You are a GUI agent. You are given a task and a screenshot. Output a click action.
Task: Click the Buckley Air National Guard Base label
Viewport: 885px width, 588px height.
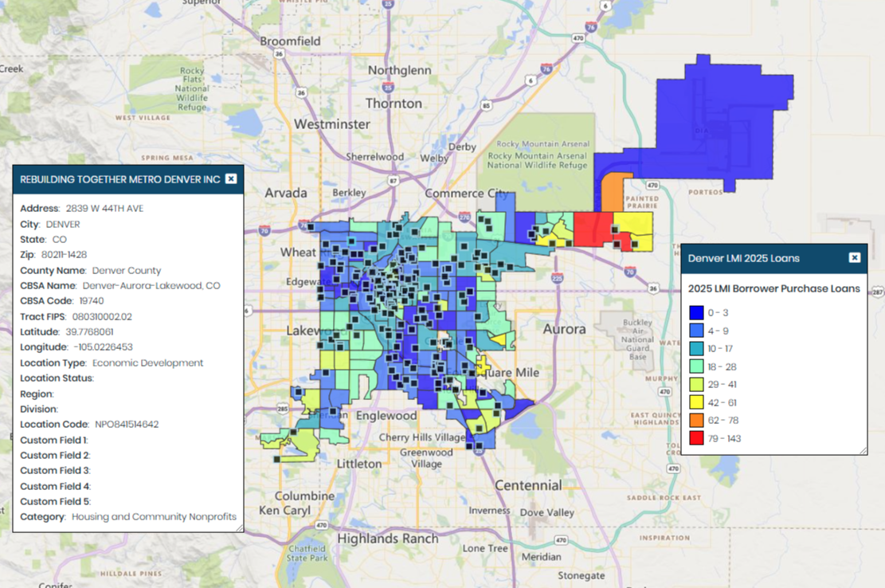click(x=638, y=339)
